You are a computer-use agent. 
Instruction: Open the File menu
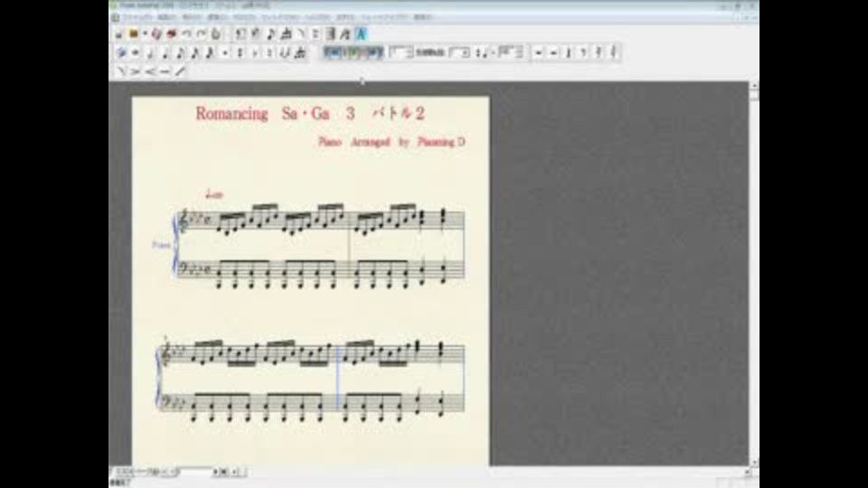(137, 17)
